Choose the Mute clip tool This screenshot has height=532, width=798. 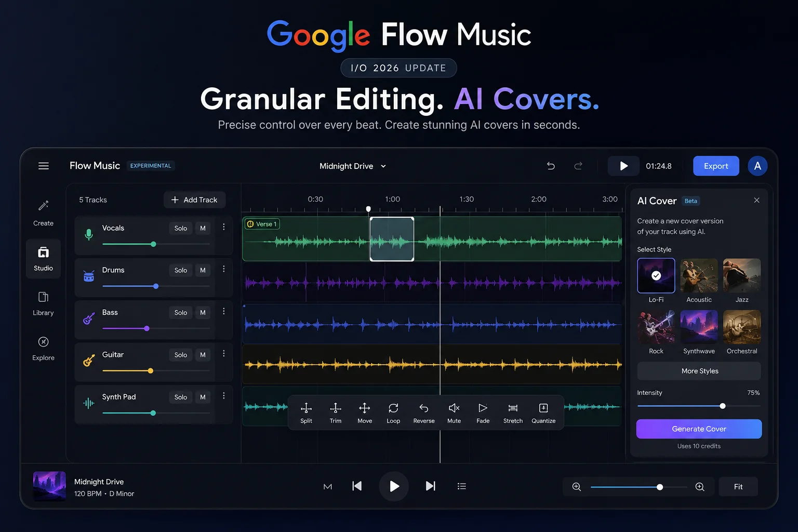pos(454,413)
